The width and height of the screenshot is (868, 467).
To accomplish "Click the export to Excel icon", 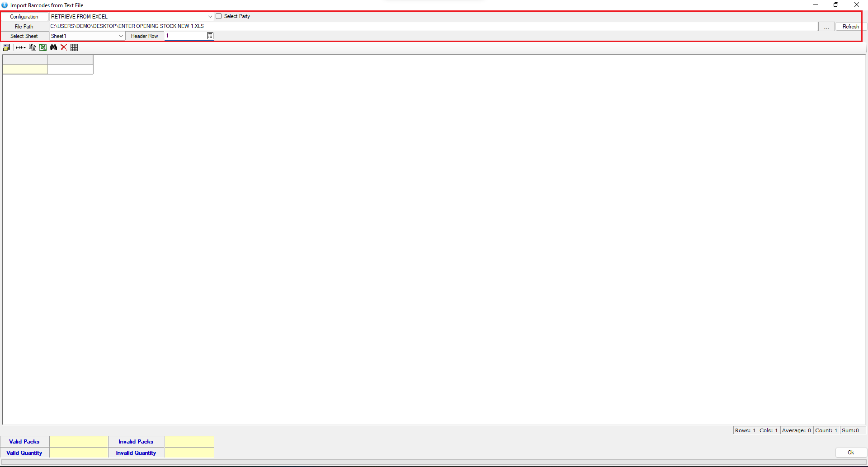I will 43,47.
